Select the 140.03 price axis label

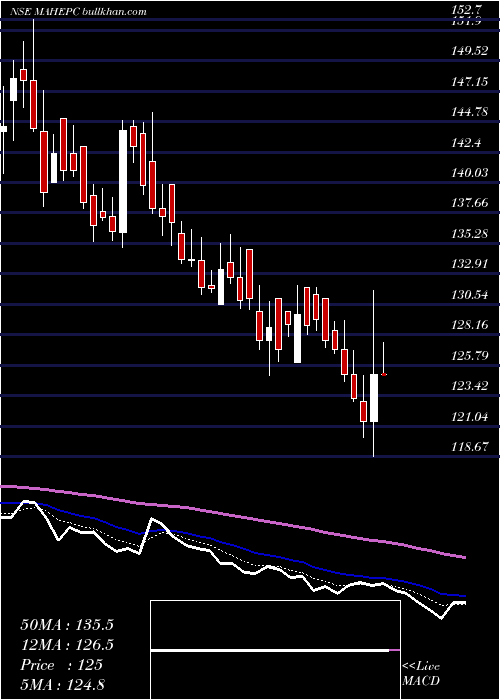pyautogui.click(x=468, y=172)
